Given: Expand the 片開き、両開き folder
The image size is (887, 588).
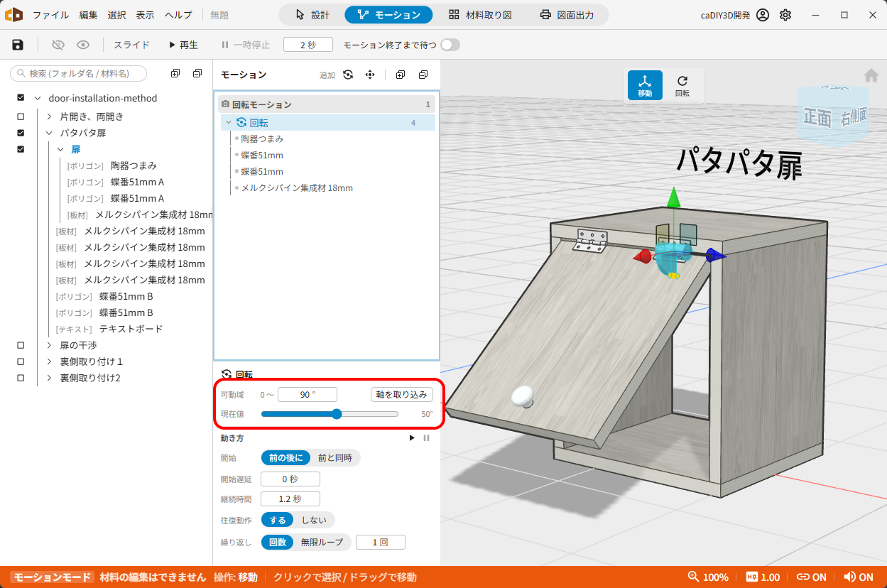Looking at the screenshot, I should tap(49, 116).
